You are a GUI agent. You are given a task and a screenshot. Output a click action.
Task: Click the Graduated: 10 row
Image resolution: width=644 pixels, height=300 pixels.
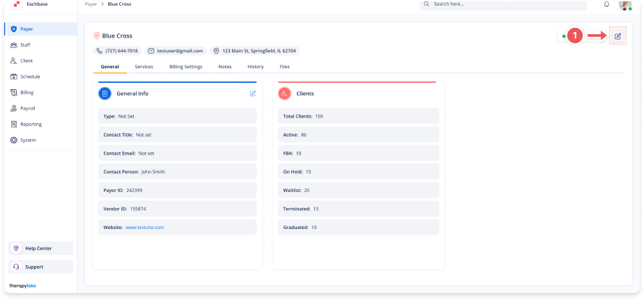coord(358,228)
